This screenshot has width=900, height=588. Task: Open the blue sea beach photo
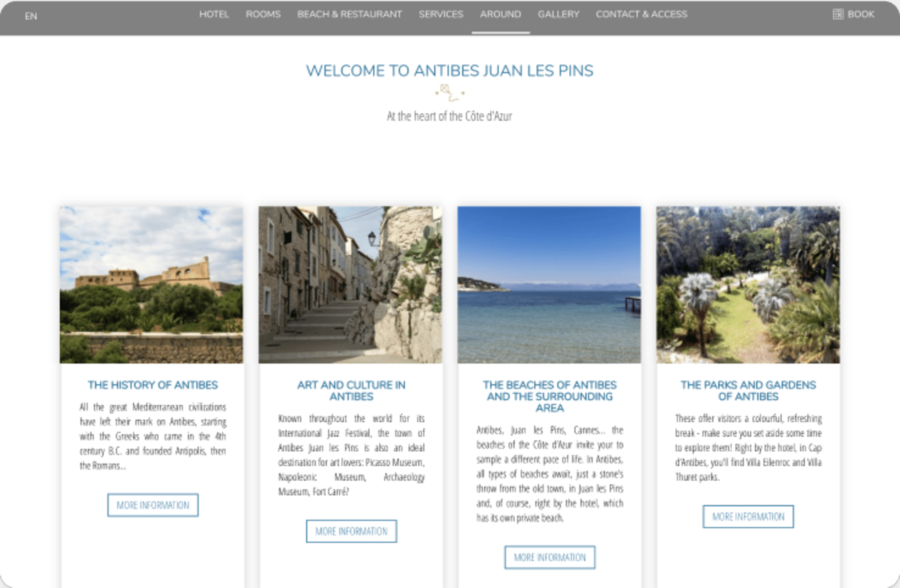point(549,285)
